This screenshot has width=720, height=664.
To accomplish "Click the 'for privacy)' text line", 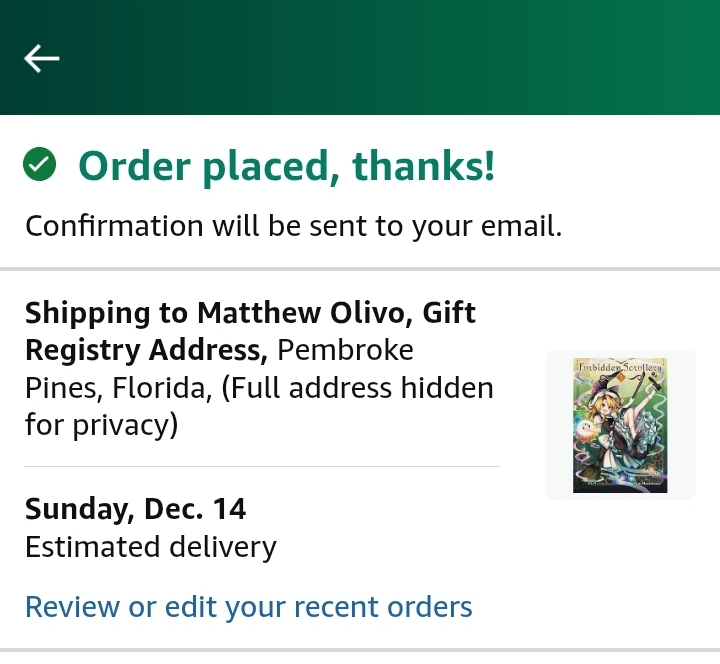I will (101, 425).
